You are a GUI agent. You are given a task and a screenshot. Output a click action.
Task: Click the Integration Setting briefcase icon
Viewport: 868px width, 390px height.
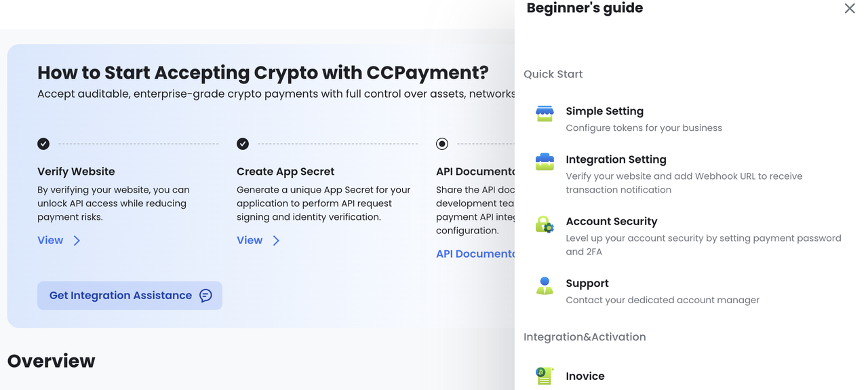[x=545, y=162]
